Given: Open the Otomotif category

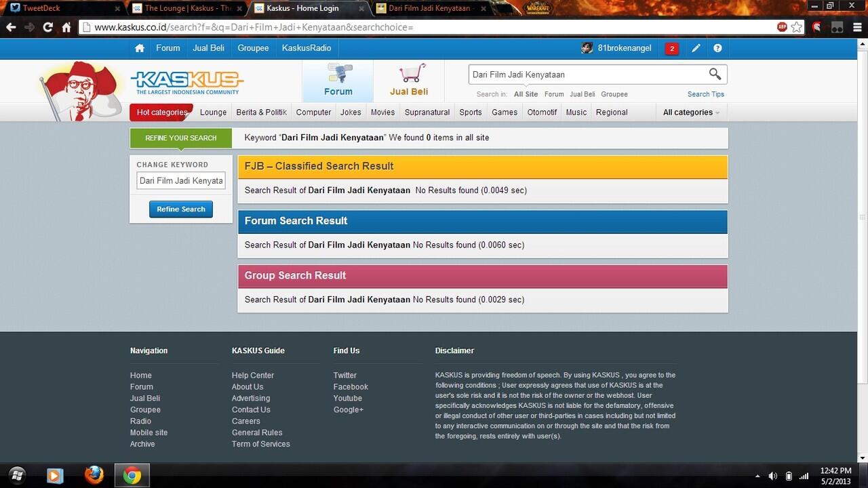Looking at the screenshot, I should pos(542,113).
